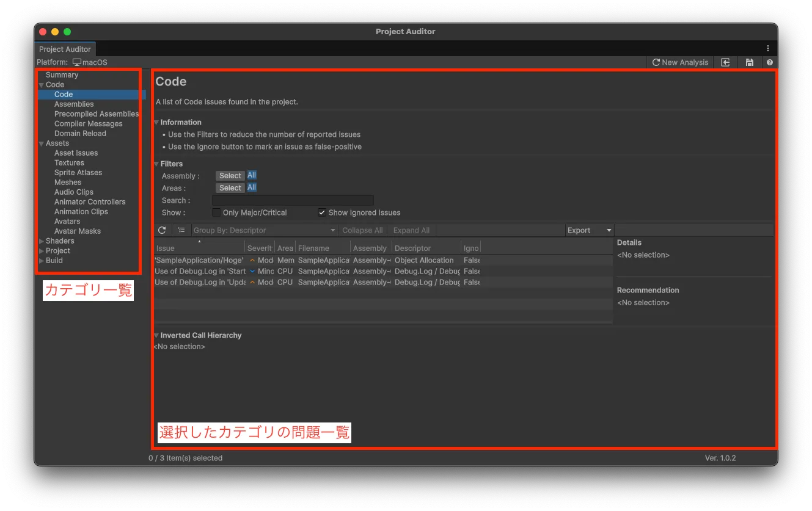Image resolution: width=812 pixels, height=511 pixels.
Task: Enable the Only Major/Critical checkbox
Action: pyautogui.click(x=216, y=212)
